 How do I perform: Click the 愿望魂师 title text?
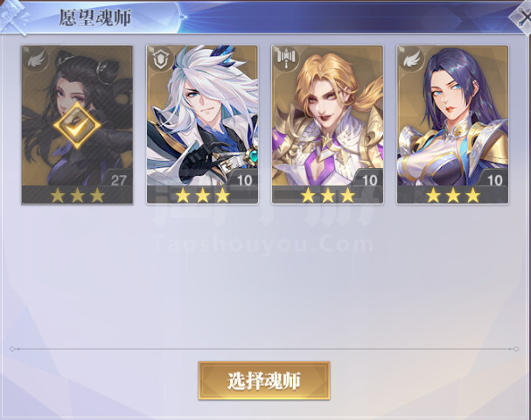(95, 17)
